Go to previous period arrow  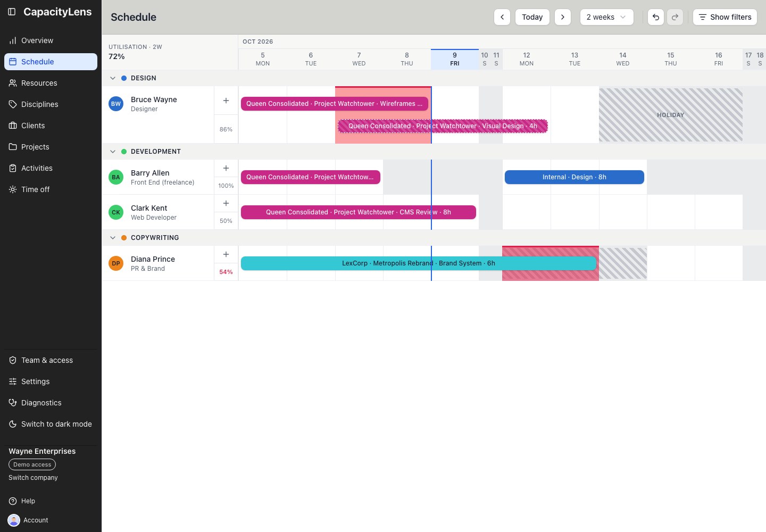pos(502,17)
